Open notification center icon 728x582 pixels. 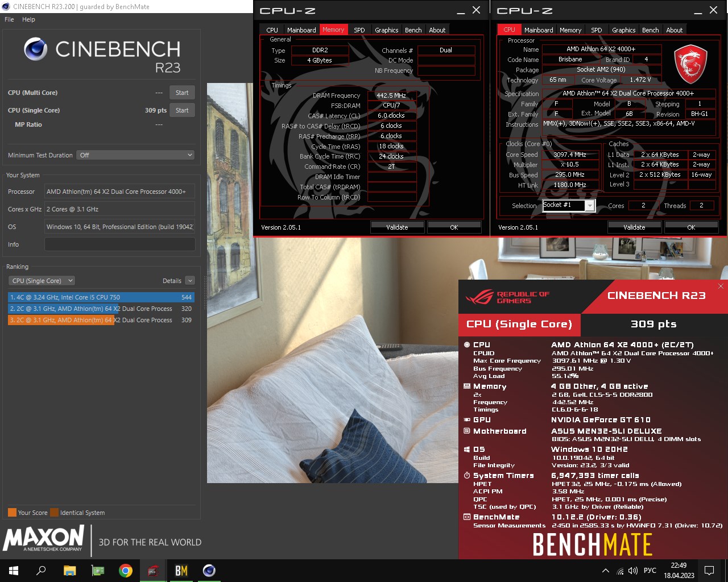pyautogui.click(x=709, y=571)
